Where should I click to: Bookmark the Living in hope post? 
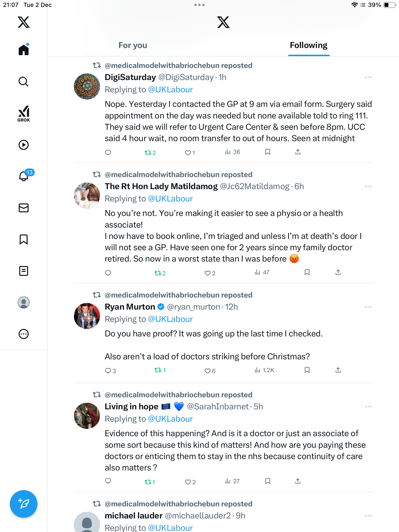(x=268, y=481)
